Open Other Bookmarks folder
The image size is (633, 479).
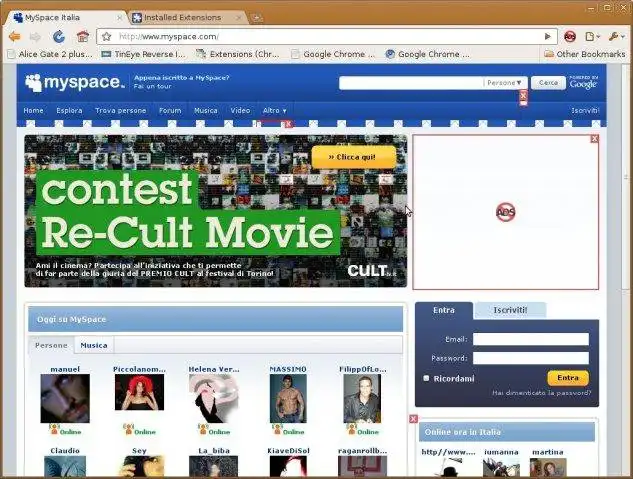585,54
